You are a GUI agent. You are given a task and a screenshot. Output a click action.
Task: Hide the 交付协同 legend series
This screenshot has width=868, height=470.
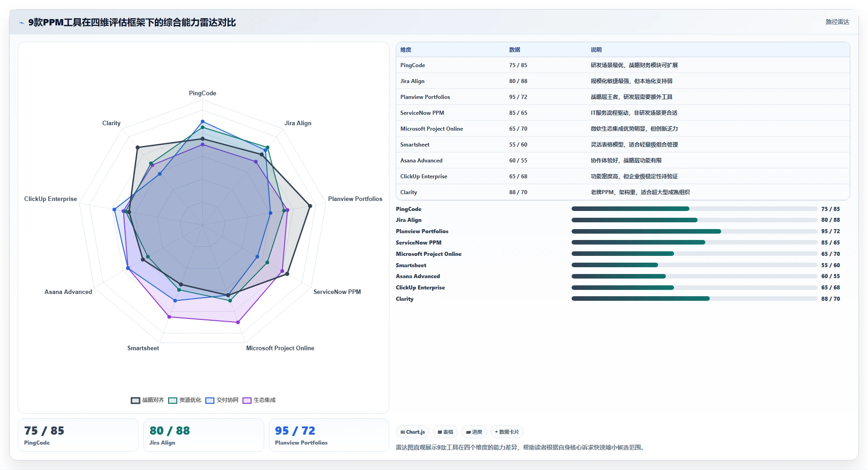click(222, 400)
